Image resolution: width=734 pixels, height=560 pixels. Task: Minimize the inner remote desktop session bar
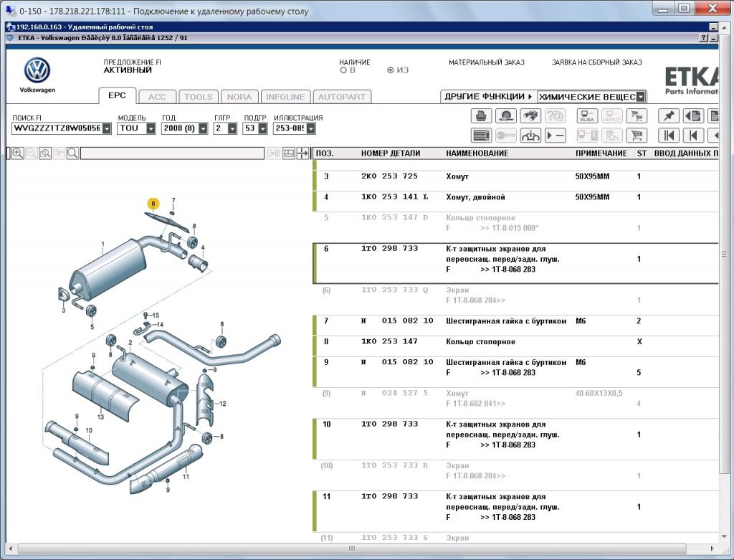point(713,27)
